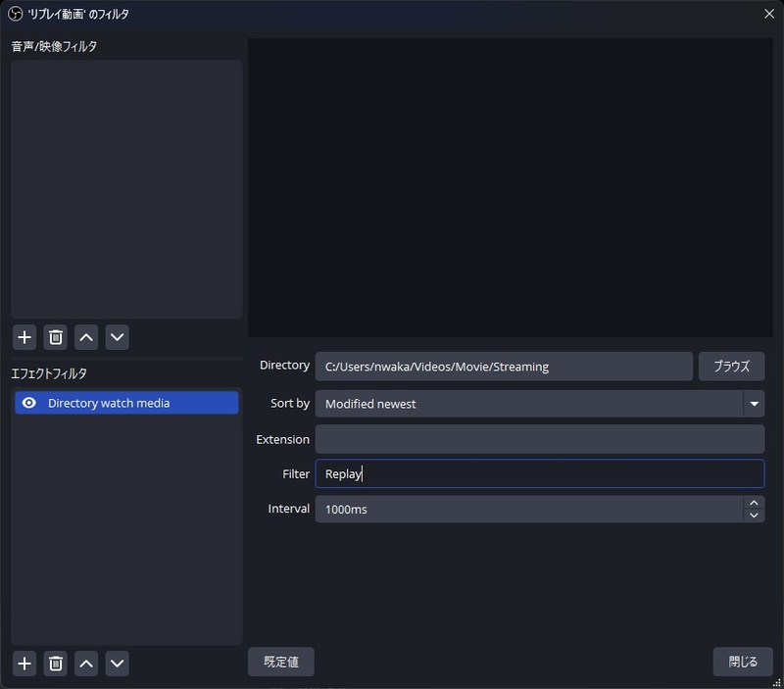Delete Directory watch media using trash icon
Image resolution: width=784 pixels, height=689 pixels.
tap(55, 664)
